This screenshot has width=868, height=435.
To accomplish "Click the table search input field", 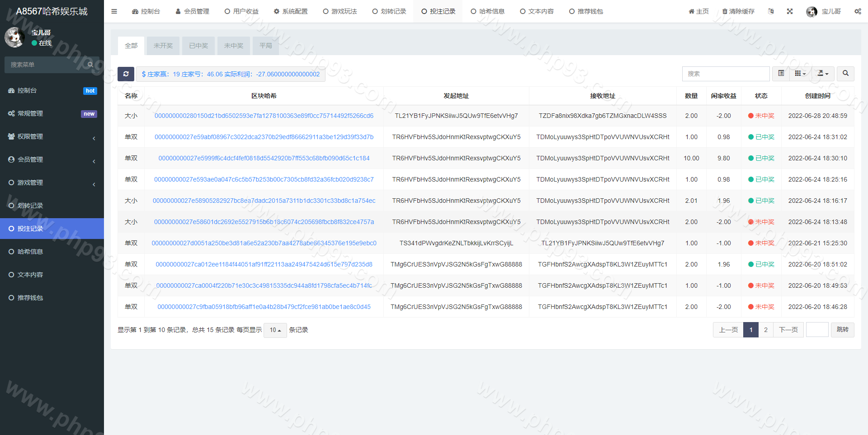I will [726, 74].
